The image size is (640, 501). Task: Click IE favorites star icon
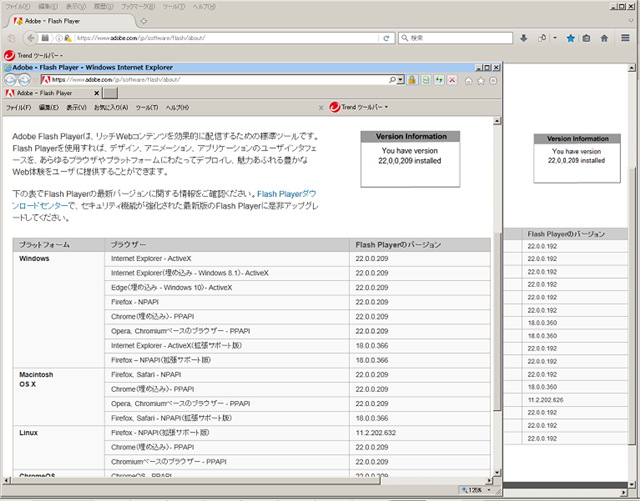tap(481, 81)
